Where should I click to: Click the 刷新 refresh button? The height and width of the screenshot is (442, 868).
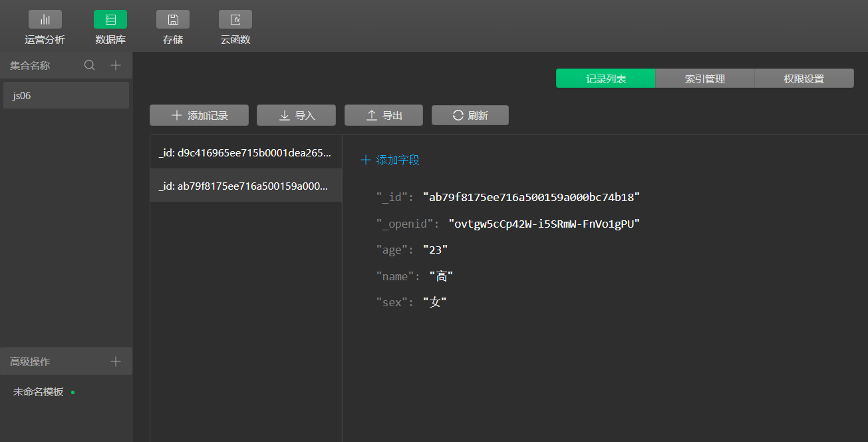coord(470,115)
